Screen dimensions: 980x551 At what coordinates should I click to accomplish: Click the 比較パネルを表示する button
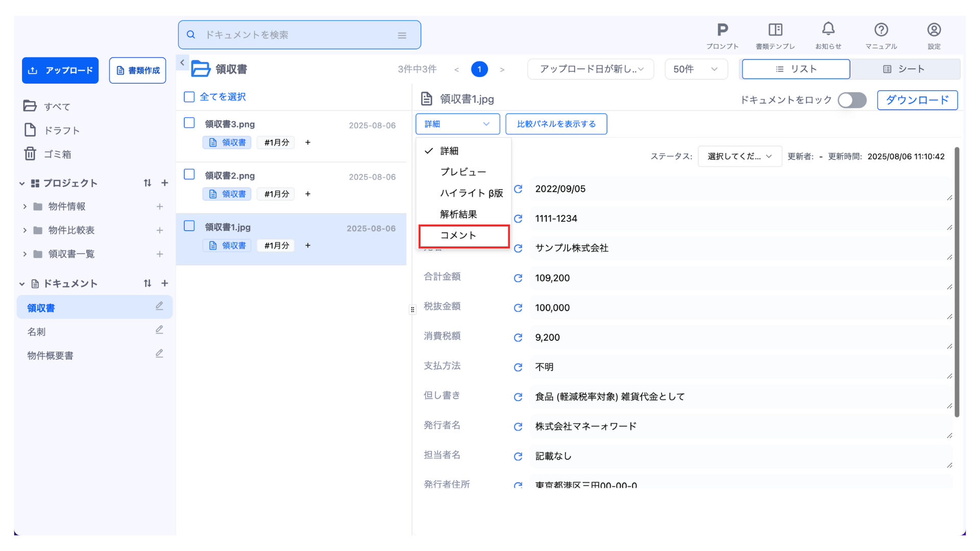pos(556,124)
